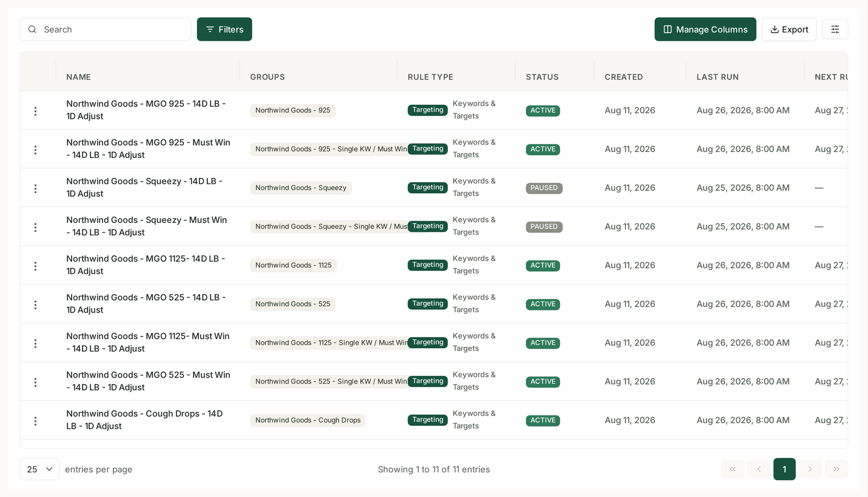The image size is (868, 497).
Task: Click the Filters button
Action: (225, 29)
